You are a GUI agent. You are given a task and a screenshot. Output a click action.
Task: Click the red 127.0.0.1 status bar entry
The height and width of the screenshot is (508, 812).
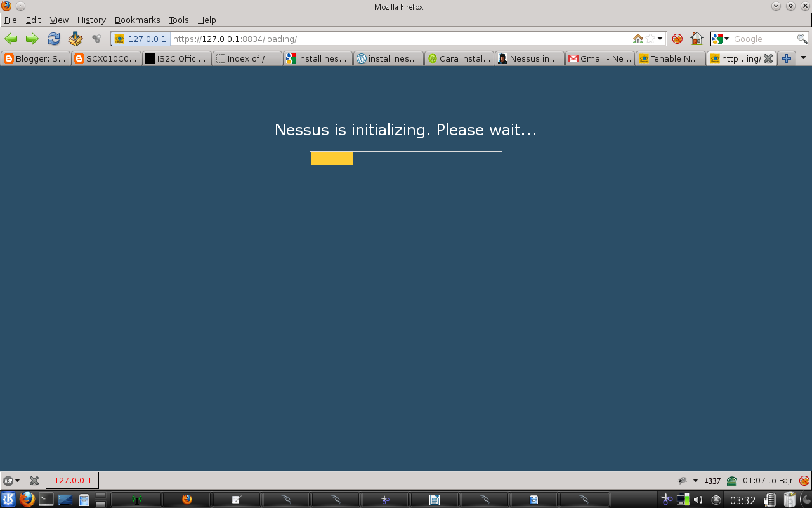click(x=72, y=481)
